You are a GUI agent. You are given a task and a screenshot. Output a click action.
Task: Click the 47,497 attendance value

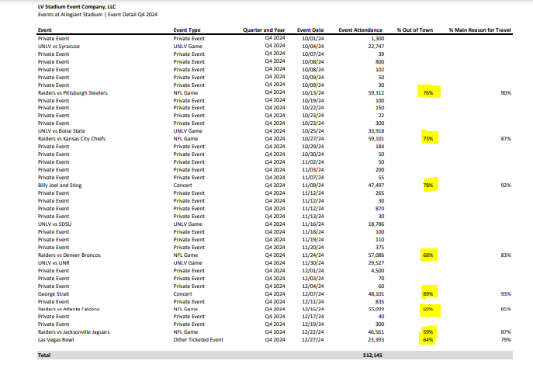point(374,186)
